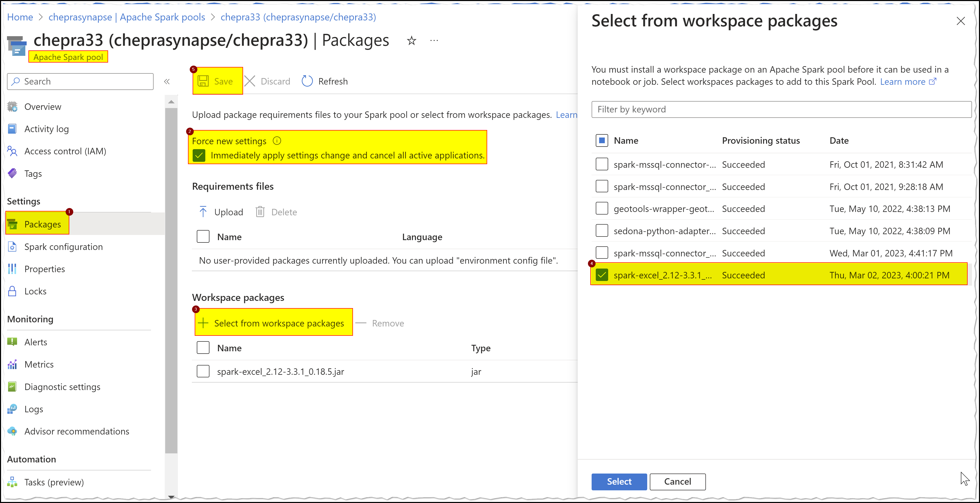
Task: Toggle Immediately apply settings change checkbox
Action: [199, 155]
